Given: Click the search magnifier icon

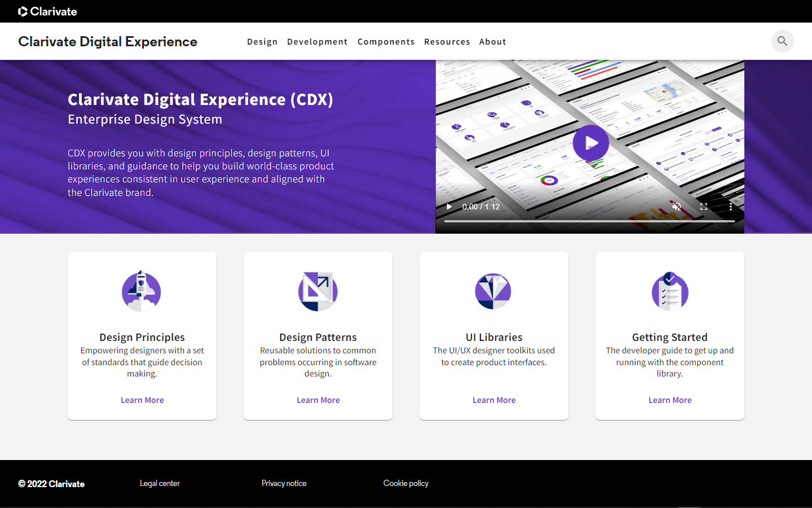Looking at the screenshot, I should click(x=782, y=41).
